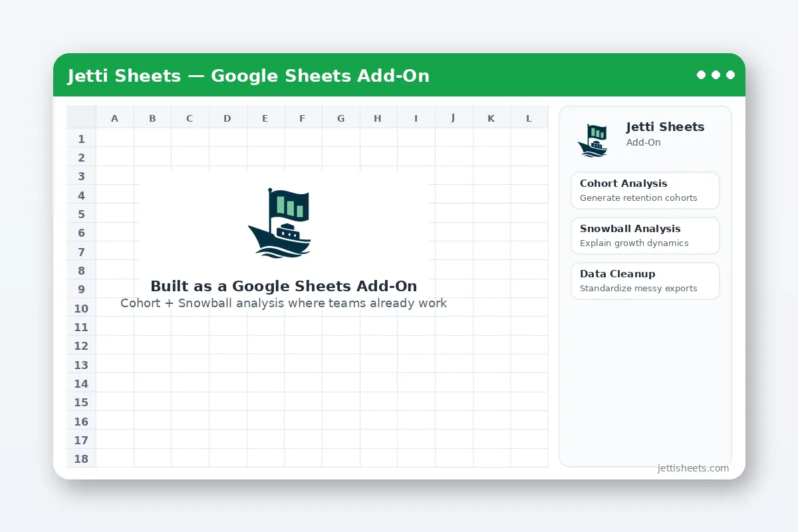
Task: Select column G header
Action: [340, 118]
